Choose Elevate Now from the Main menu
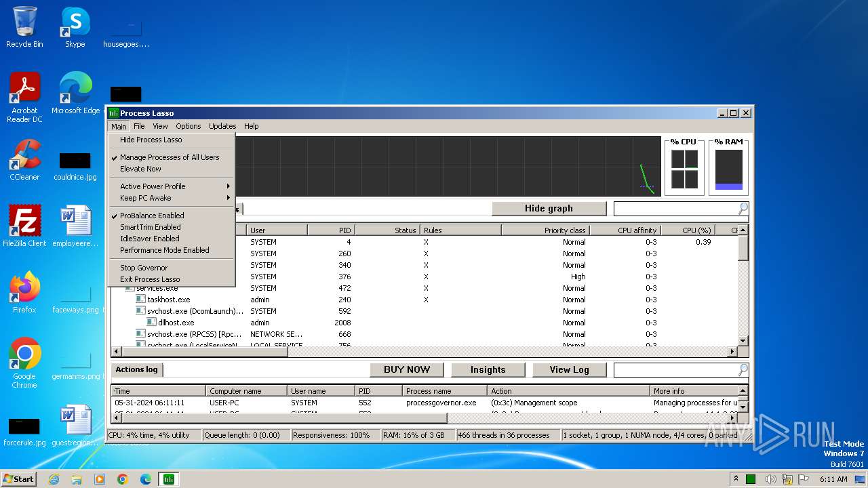 pyautogui.click(x=172, y=169)
